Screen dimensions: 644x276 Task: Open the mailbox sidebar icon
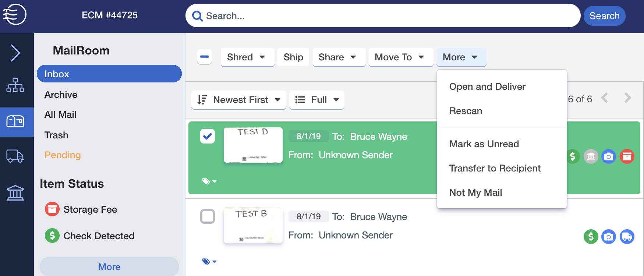(15, 121)
